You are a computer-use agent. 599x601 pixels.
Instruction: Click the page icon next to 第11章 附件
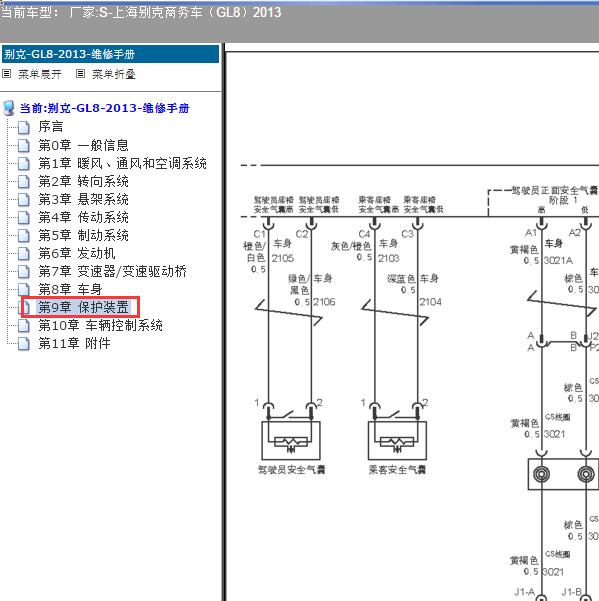(24, 343)
